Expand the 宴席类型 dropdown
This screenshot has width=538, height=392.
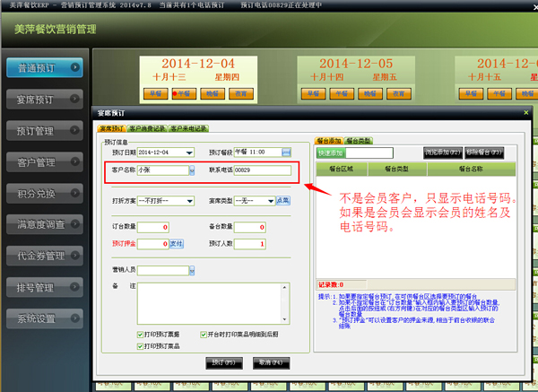[x=269, y=201]
